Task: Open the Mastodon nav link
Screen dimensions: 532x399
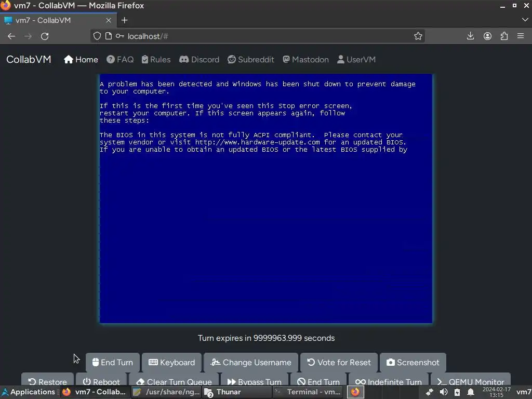Action: [305, 60]
